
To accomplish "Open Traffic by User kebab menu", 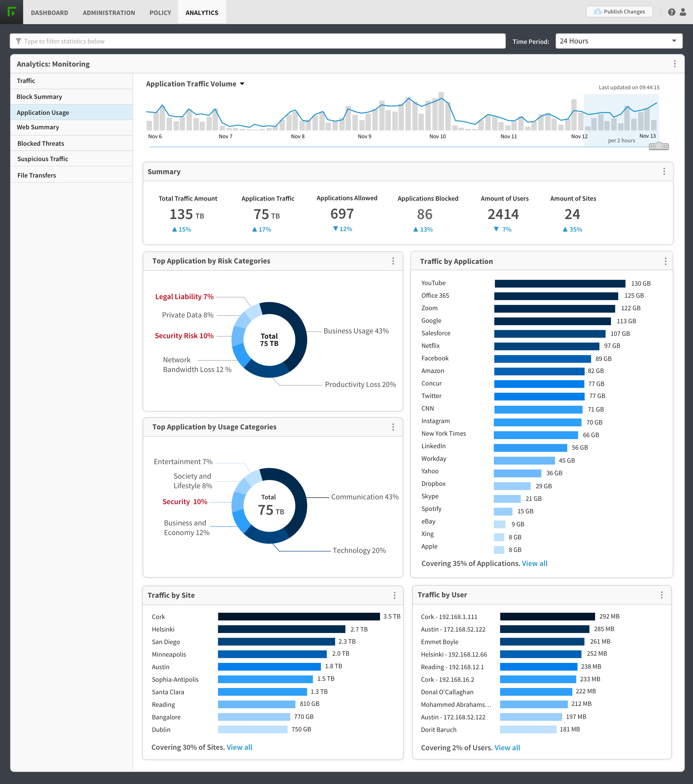I will click(662, 595).
